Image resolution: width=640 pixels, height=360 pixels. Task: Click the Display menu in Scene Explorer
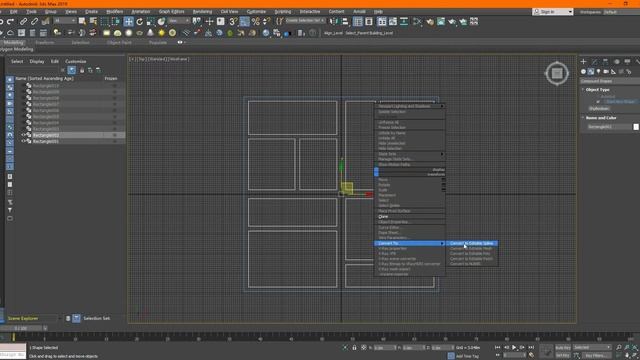pyautogui.click(x=37, y=61)
